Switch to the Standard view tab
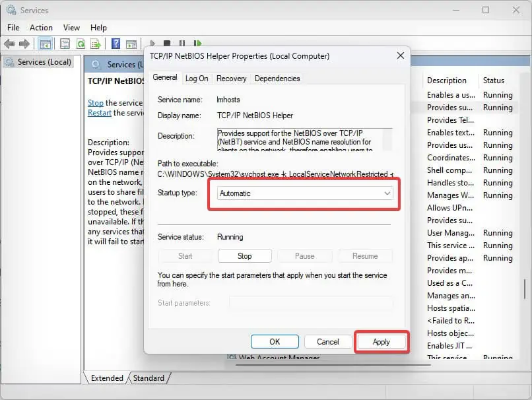Screen dimensions: 532x400 click(149, 378)
